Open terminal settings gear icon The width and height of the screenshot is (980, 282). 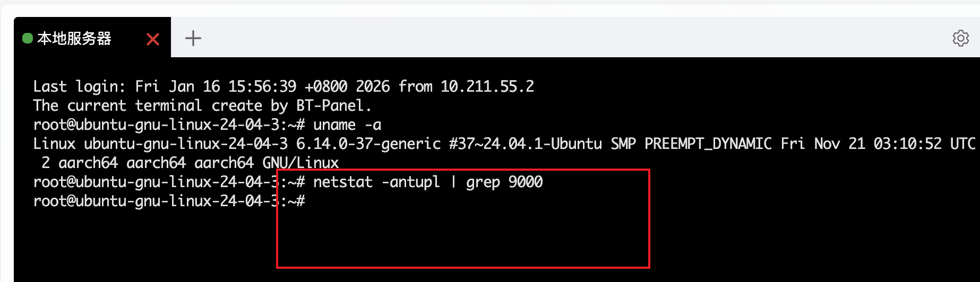[x=960, y=38]
